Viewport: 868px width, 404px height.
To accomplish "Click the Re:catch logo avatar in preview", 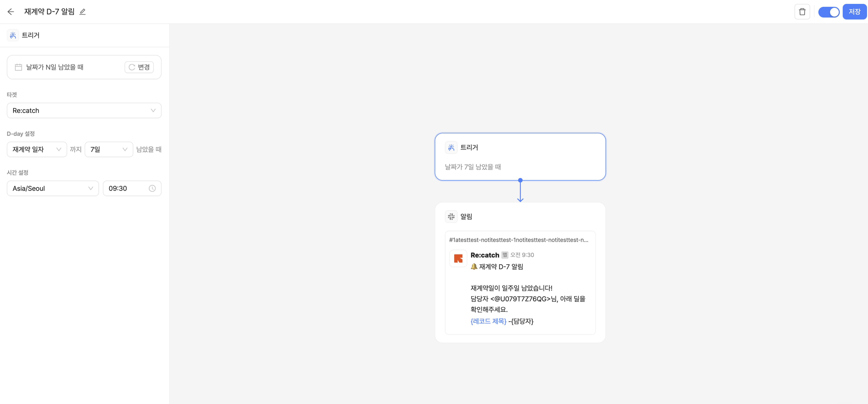I will [x=458, y=259].
